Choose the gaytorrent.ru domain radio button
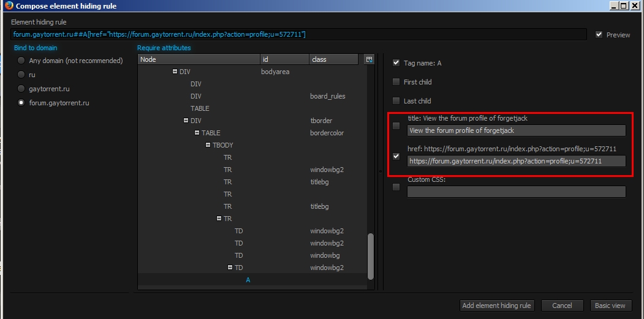644x319 pixels. 21,89
